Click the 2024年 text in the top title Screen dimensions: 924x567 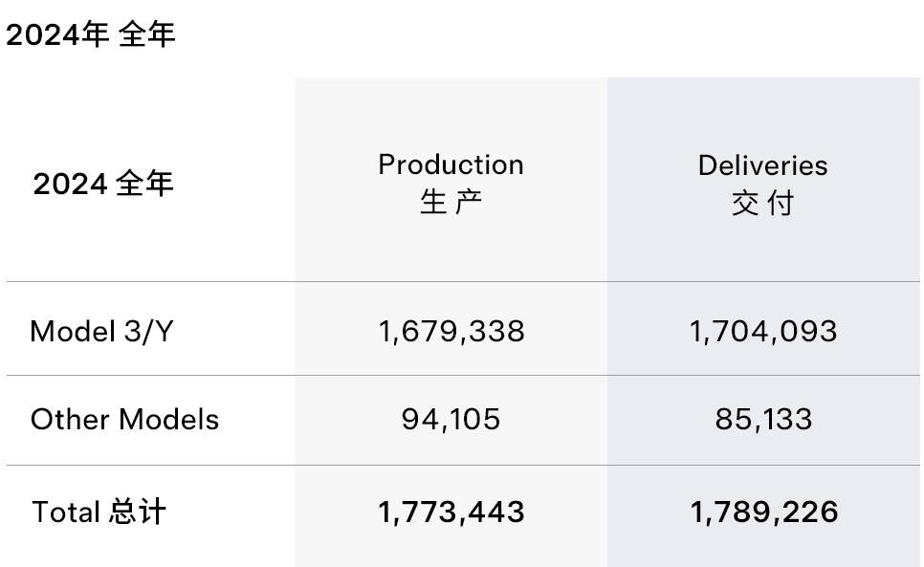(57, 36)
